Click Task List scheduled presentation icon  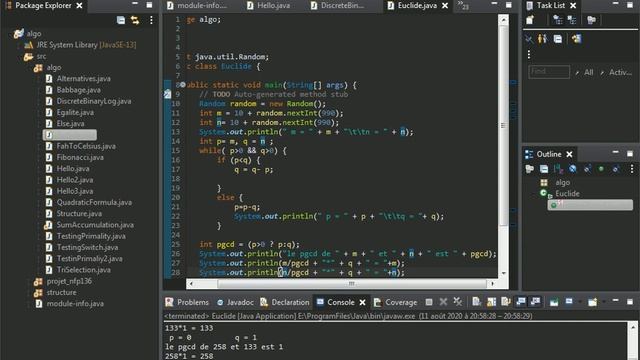[572, 20]
